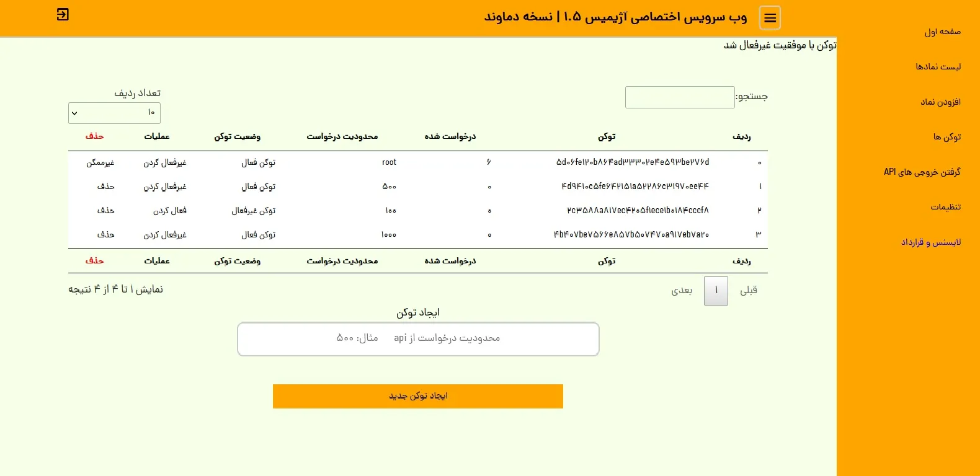This screenshot has height=476, width=980.
Task: Open صفحه اول in sidebar
Action: [942, 32]
